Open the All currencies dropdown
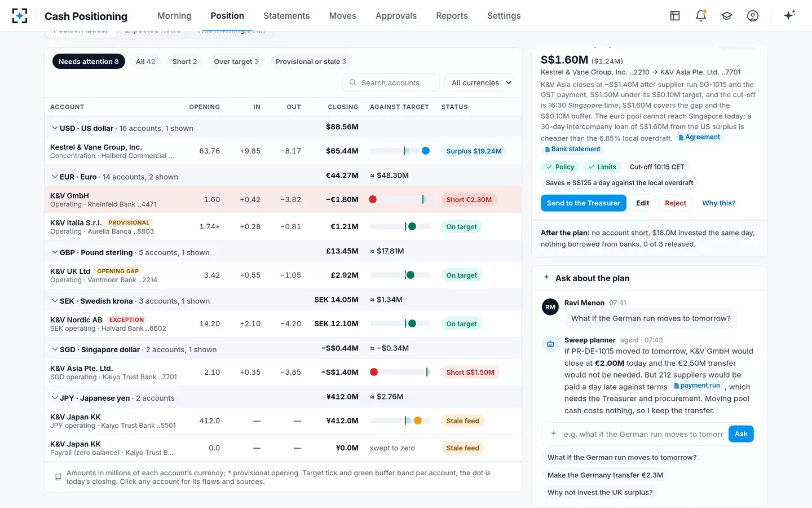Viewport: 812px width, 508px height. click(x=479, y=82)
